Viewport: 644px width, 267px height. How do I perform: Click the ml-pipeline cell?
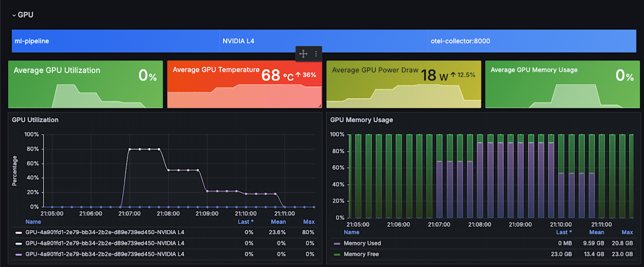(x=115, y=41)
